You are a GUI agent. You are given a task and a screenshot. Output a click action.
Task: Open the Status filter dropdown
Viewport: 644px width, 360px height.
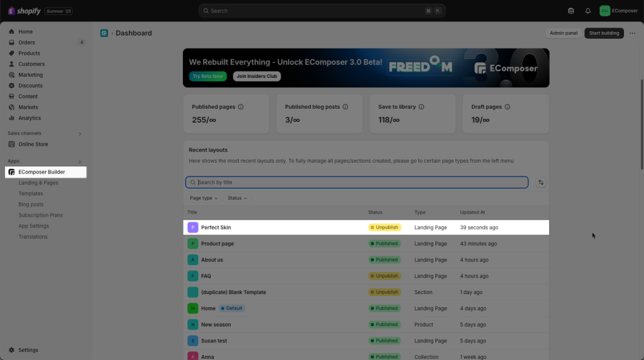click(x=237, y=198)
